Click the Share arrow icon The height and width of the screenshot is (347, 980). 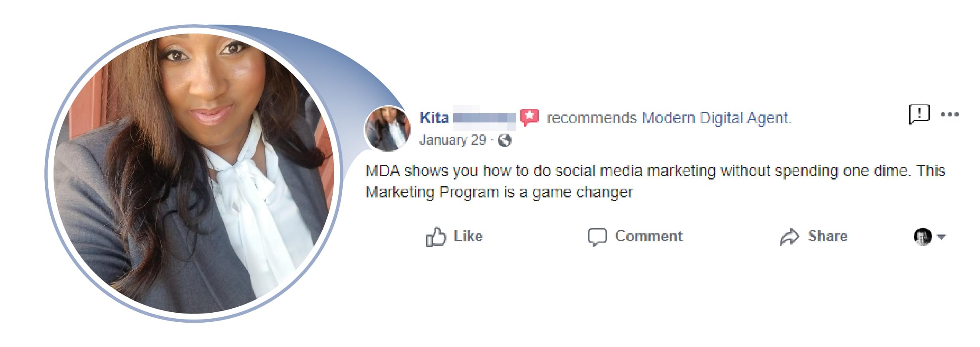pos(790,237)
